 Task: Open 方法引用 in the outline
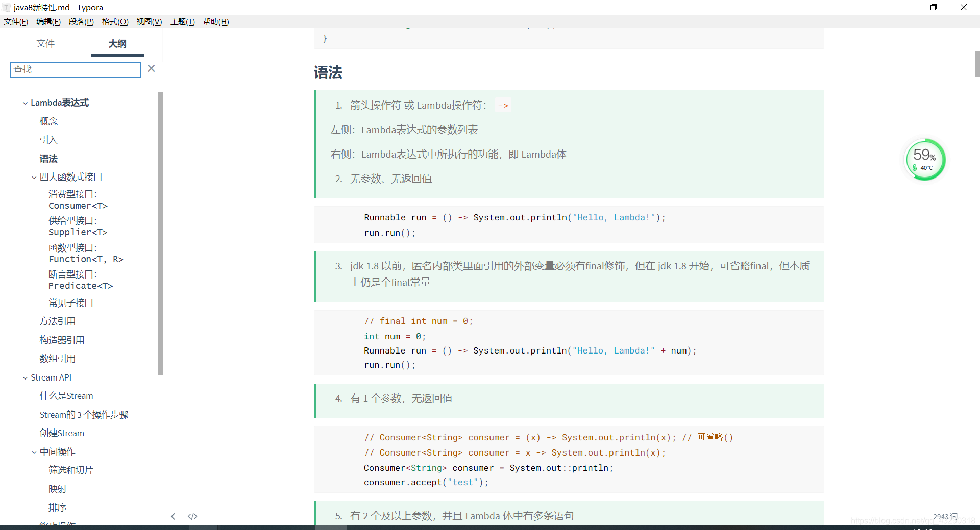pos(57,321)
